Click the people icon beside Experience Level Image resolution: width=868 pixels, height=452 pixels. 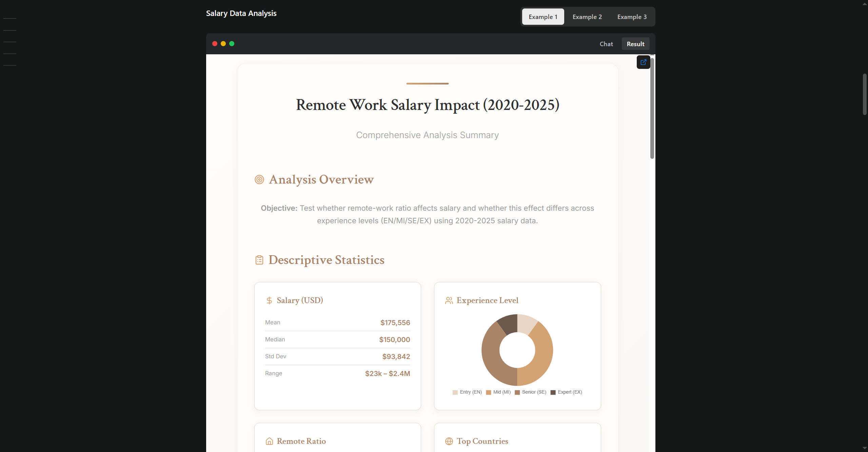pos(449,300)
